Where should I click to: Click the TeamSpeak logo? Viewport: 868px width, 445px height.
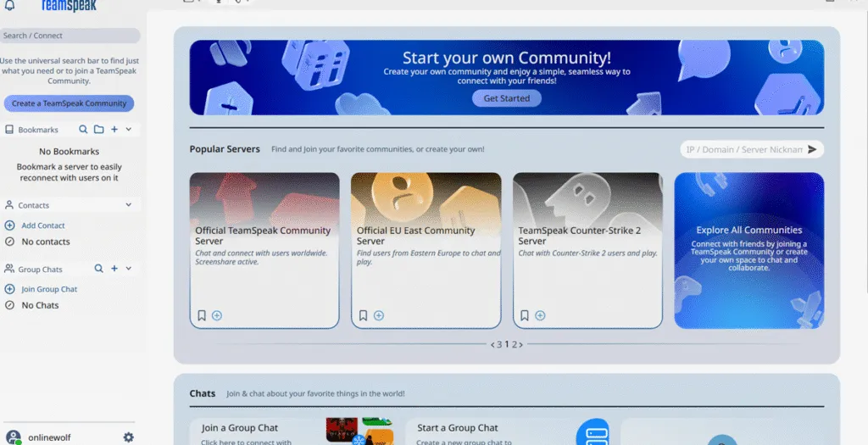tap(70, 6)
